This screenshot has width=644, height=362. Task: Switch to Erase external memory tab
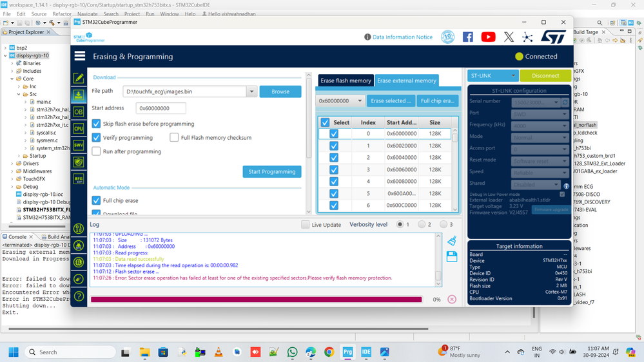pos(407,81)
